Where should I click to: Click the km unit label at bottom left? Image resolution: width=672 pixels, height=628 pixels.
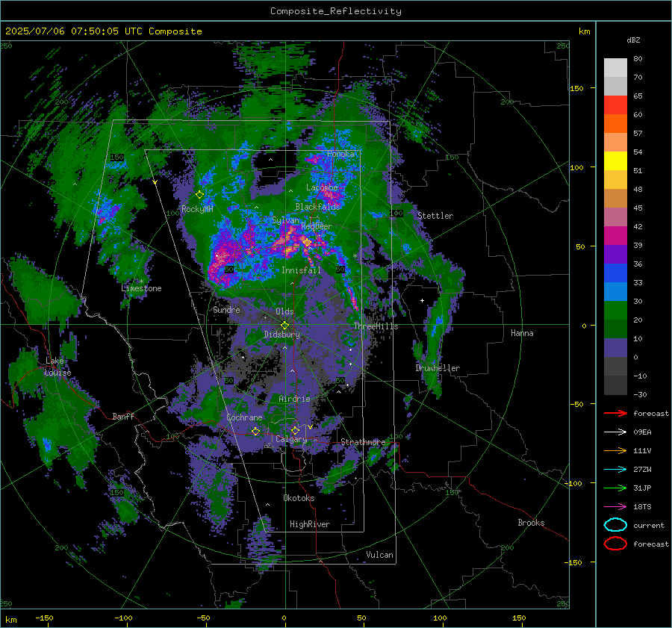(x=10, y=620)
